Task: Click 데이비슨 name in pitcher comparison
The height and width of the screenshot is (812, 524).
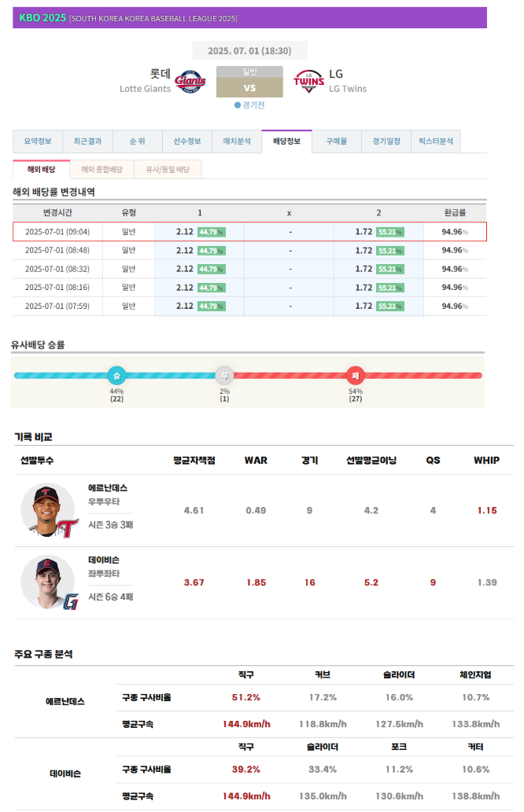Action: coord(104,560)
